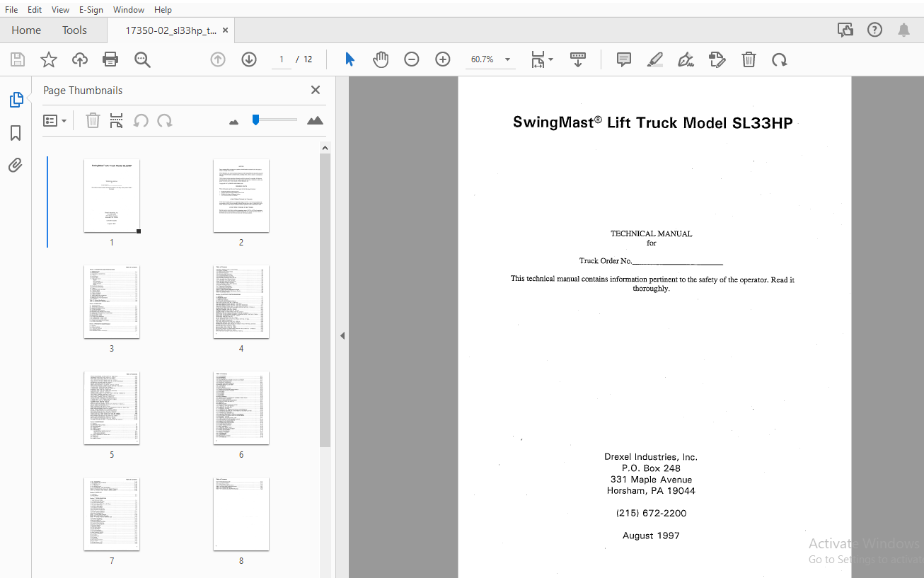
Task: Rotate thumbnail counterclockwise
Action: (x=141, y=120)
